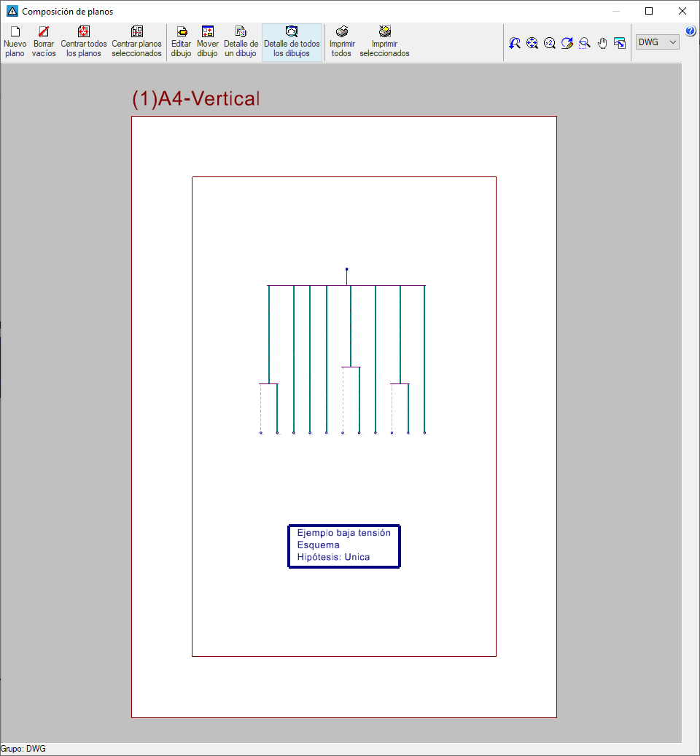Click Imprimir seleccionados button

384,42
